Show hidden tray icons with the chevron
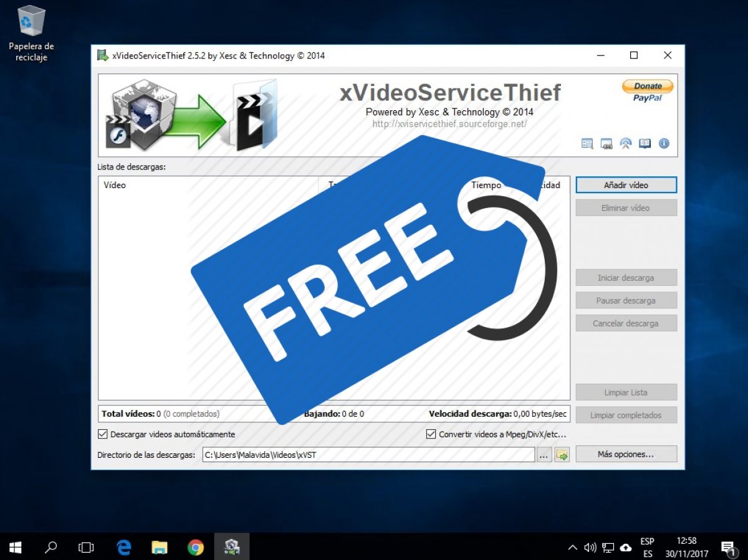Image resolution: width=748 pixels, height=560 pixels. click(572, 548)
